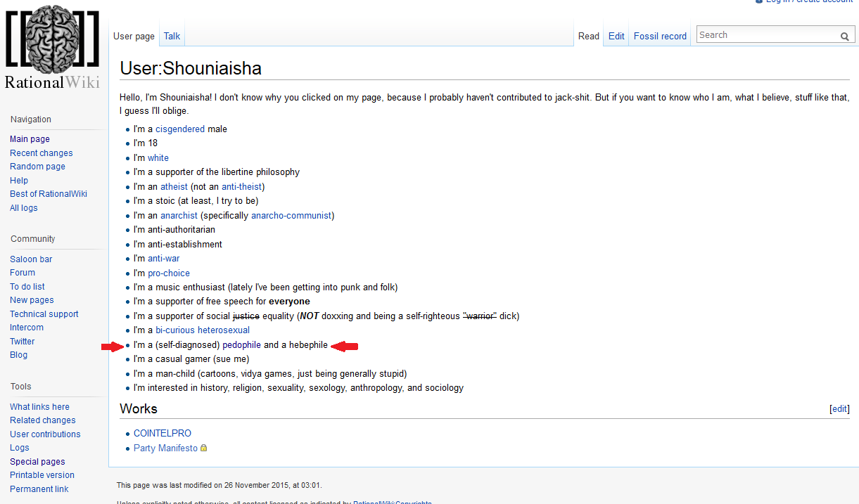Follow the cisgendered link

pos(180,129)
